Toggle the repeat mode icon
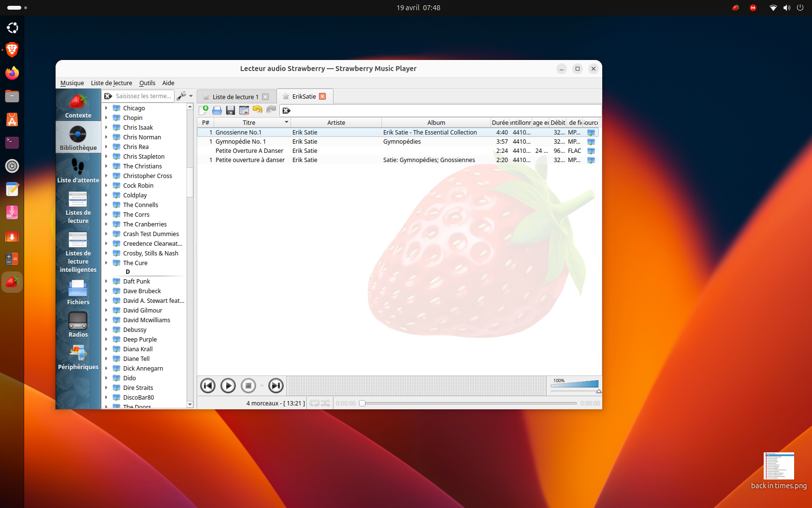 tap(314, 403)
